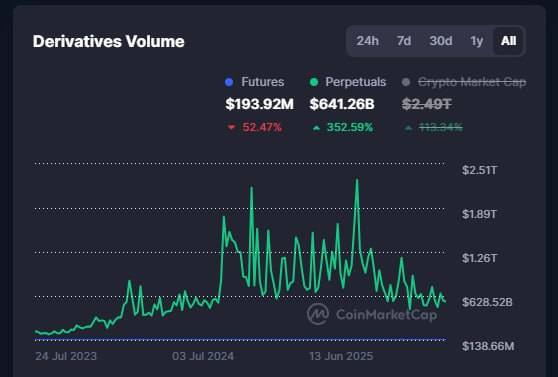Click the $641.26B Perpetuals value
558x377 pixels.
click(x=342, y=104)
